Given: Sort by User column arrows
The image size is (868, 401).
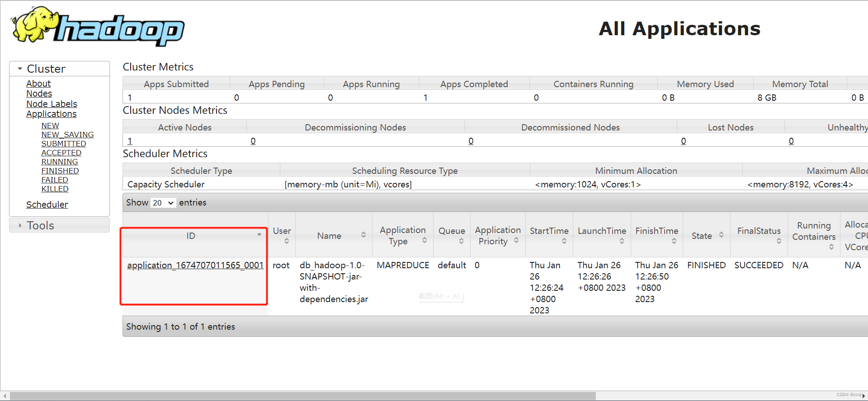Looking at the screenshot, I should tap(287, 241).
